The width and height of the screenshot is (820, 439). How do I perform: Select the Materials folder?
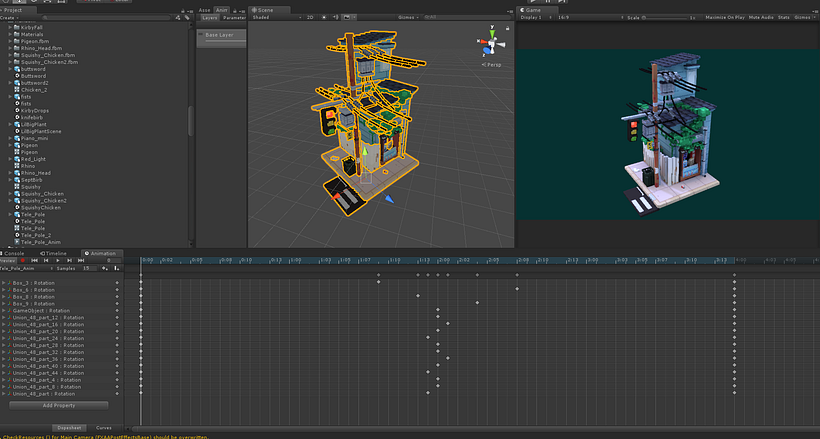pyautogui.click(x=31, y=35)
